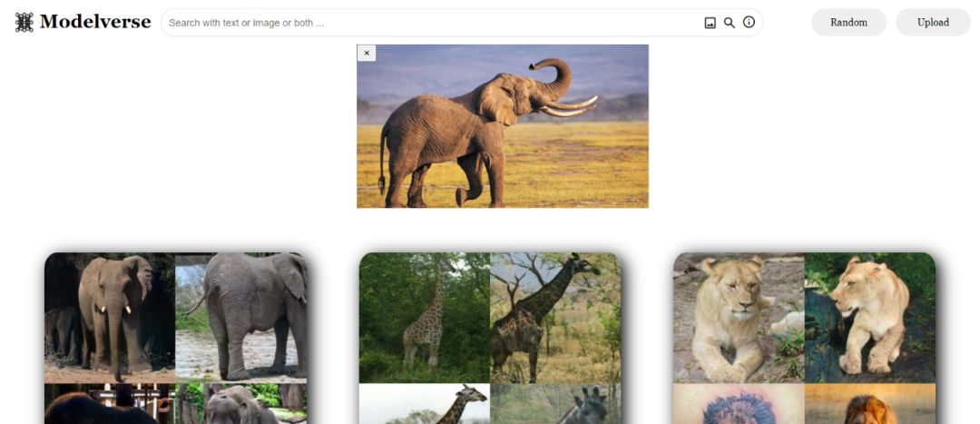Click the image upload icon in search bar
Screen dimensions: 980x424
coord(710,23)
